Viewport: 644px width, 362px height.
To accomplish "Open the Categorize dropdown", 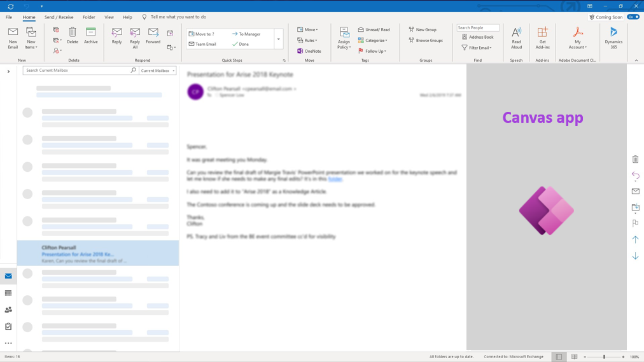I will [x=372, y=40].
